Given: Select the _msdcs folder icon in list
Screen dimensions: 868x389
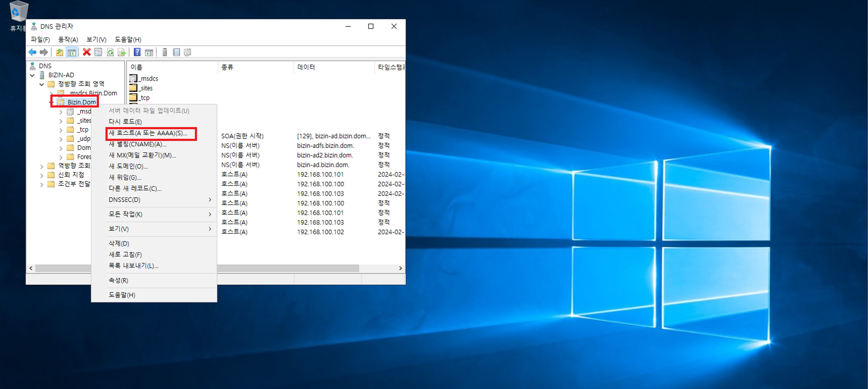Looking at the screenshot, I should (133, 78).
